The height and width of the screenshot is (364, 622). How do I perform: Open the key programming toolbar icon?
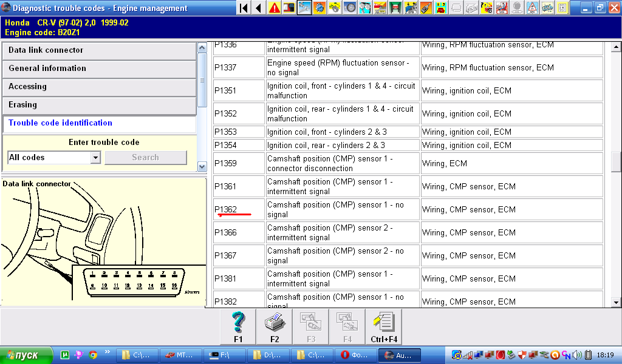426,8
